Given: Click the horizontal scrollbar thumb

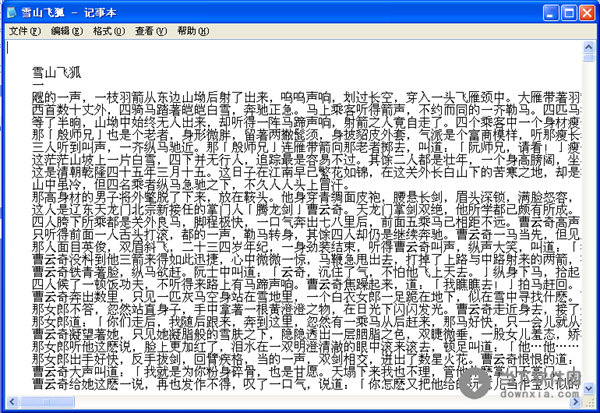Looking at the screenshot, I should pyautogui.click(x=47, y=402).
